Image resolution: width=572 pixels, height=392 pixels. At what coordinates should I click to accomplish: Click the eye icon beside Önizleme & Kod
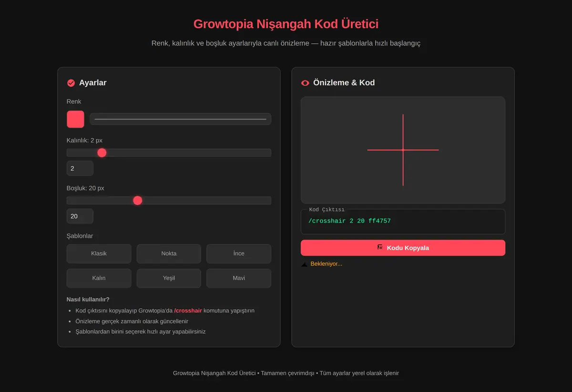point(305,83)
